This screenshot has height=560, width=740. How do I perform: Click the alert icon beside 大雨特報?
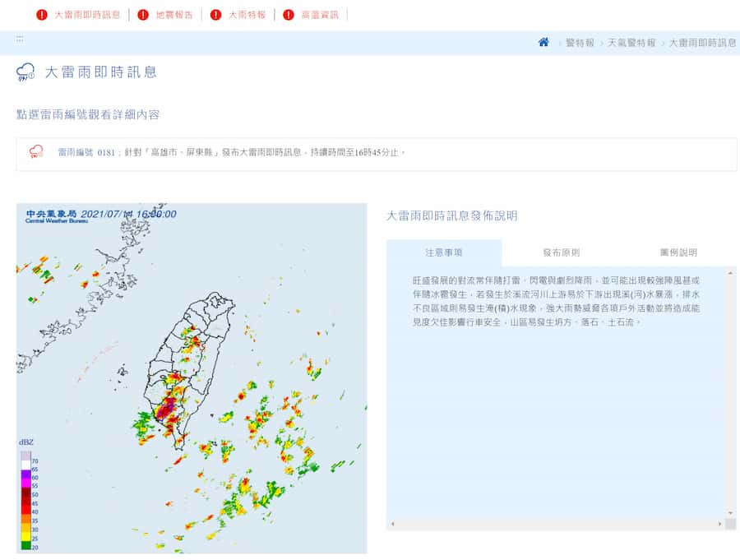coord(215,15)
